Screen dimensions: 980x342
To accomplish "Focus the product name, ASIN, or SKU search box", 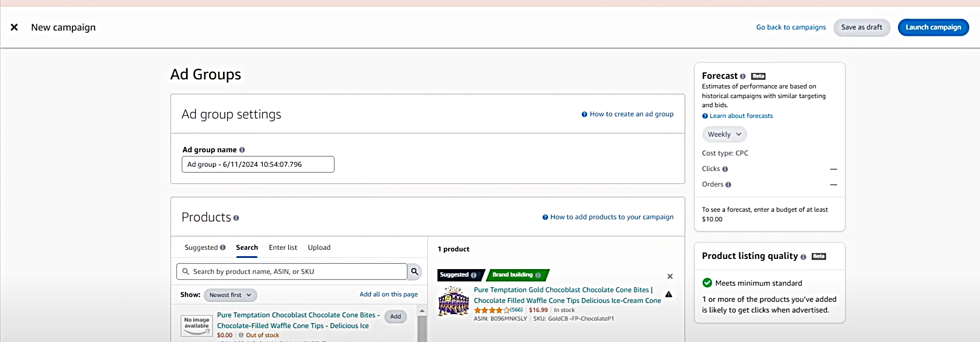I will click(292, 272).
